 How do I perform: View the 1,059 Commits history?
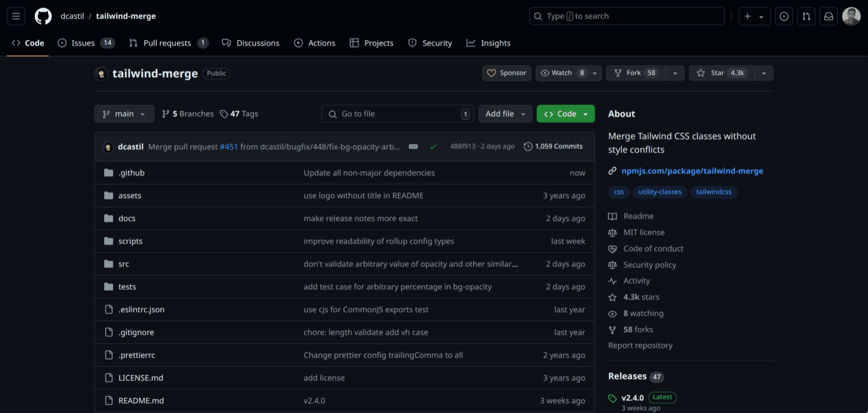553,146
